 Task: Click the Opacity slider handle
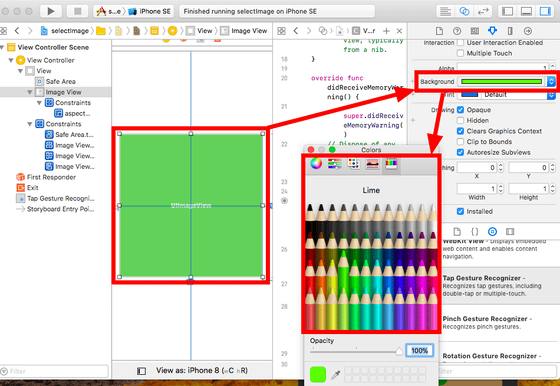[x=399, y=352]
